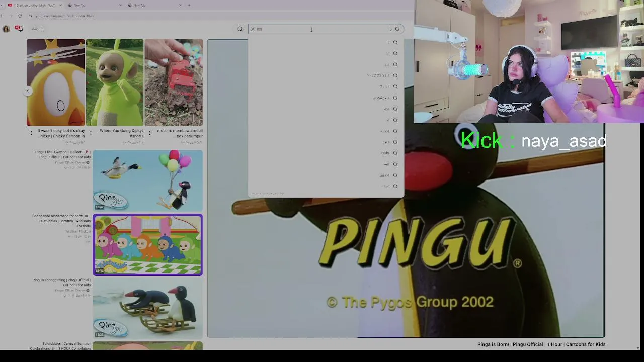Open the YouTube notifications bell
Screen dimensions: 644x362
19,29
